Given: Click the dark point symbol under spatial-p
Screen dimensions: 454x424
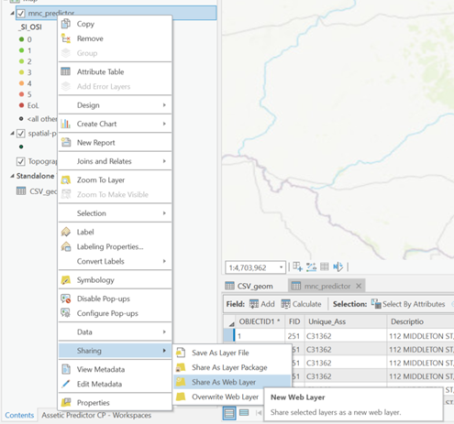Looking at the screenshot, I should click(21, 147).
